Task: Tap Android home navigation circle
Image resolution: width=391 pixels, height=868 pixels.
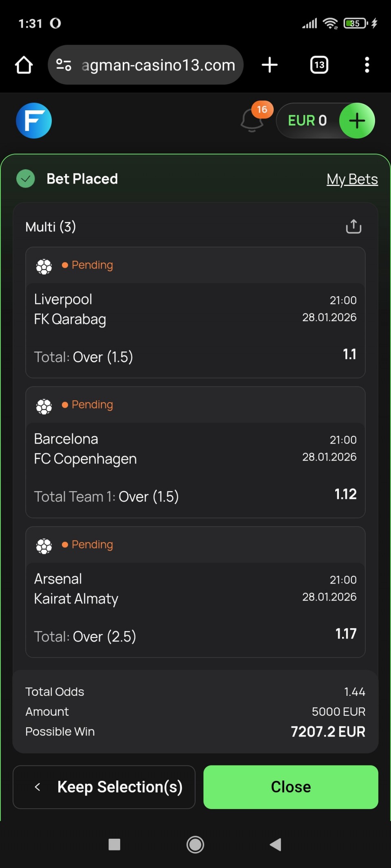Action: 195,844
